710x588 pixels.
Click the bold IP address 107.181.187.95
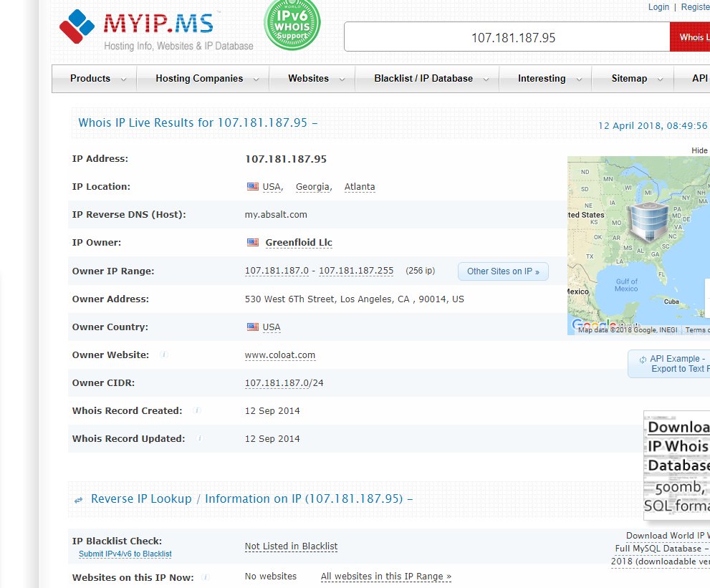[x=286, y=159]
